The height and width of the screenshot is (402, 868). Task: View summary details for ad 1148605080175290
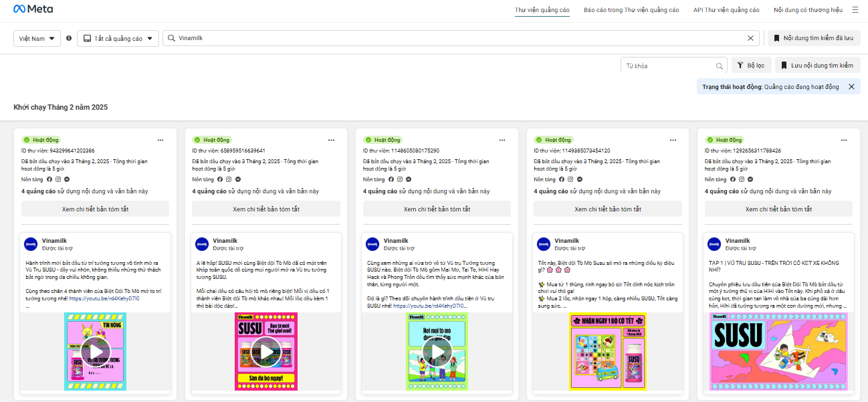(x=437, y=209)
